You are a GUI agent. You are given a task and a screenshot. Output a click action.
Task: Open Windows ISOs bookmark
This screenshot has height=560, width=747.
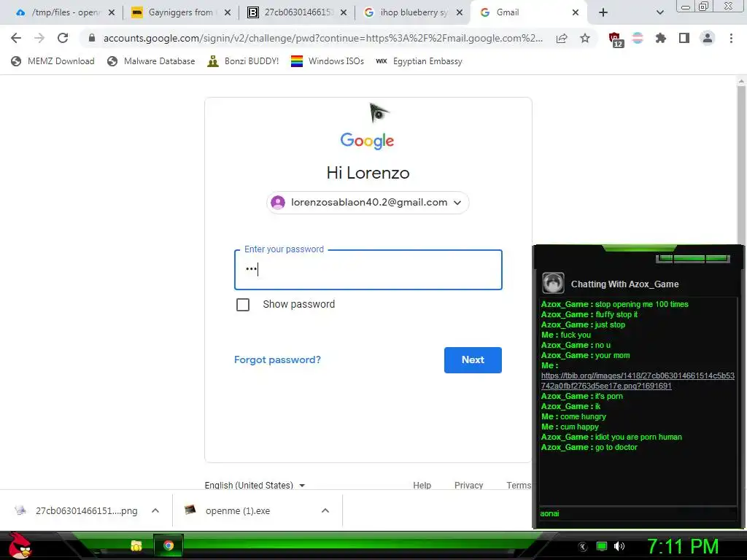click(x=328, y=61)
